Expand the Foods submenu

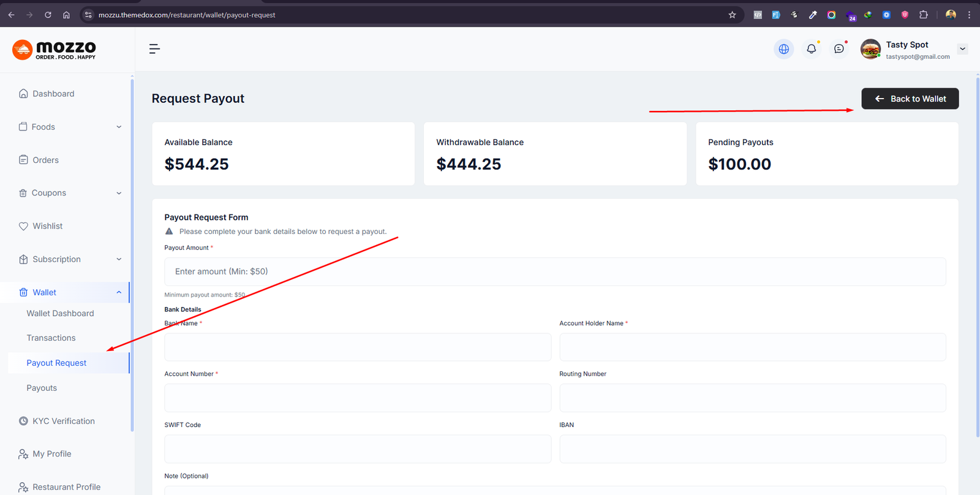tap(119, 127)
